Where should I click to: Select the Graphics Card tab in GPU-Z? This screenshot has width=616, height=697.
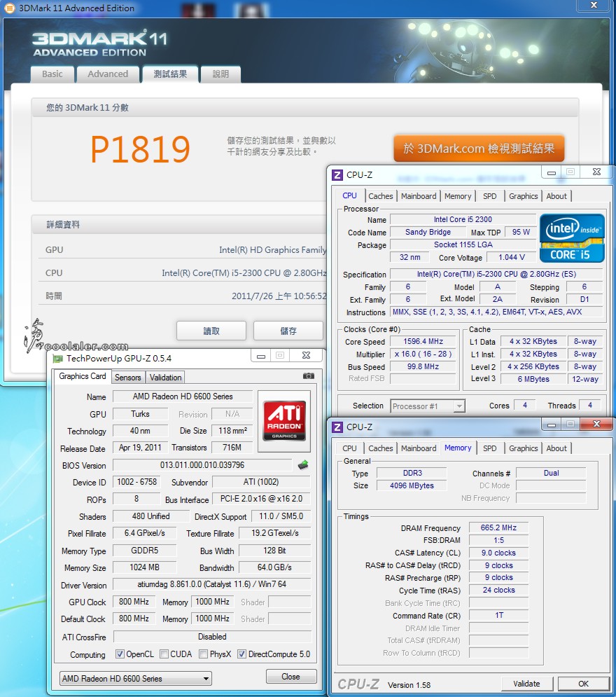click(83, 376)
